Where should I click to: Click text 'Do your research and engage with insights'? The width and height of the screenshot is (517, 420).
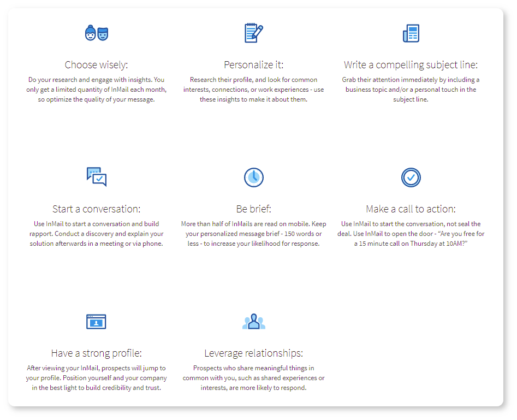(90, 80)
